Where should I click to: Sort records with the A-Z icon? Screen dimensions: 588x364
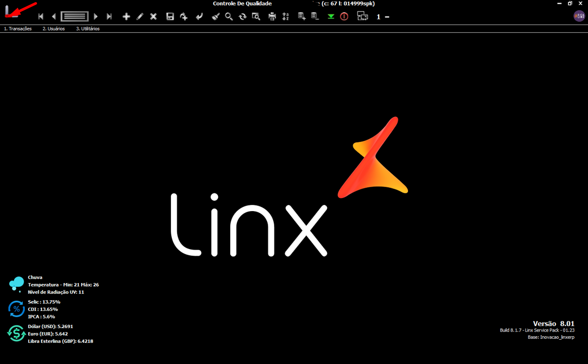point(286,17)
